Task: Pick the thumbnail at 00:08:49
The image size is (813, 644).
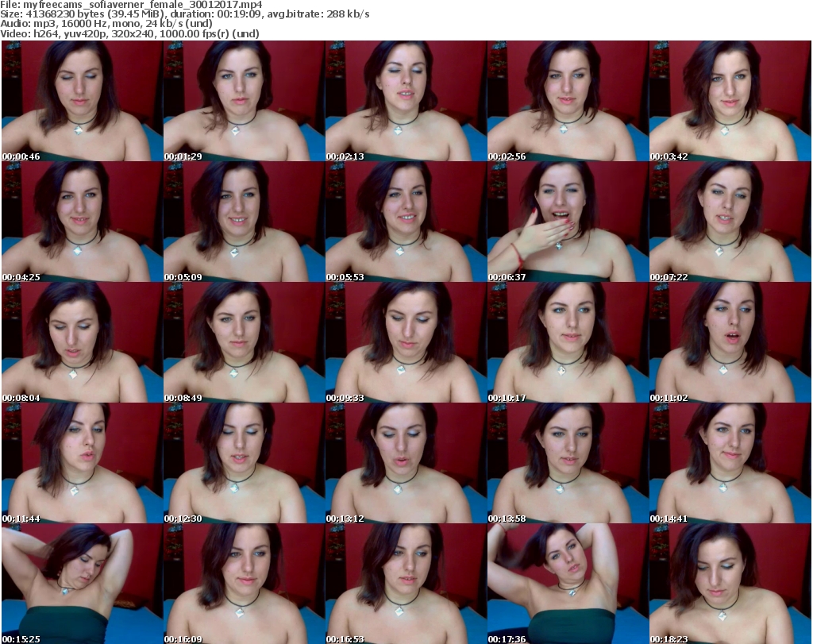Action: tap(245, 343)
